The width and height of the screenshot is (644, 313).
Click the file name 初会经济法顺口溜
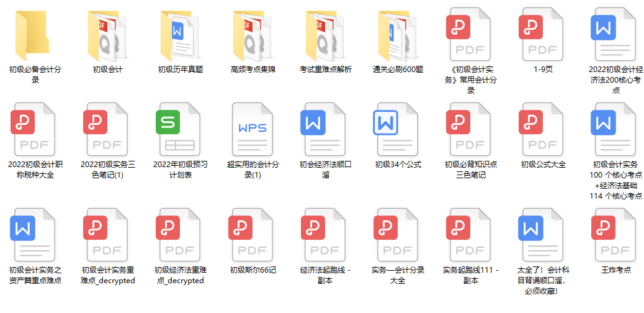point(326,170)
